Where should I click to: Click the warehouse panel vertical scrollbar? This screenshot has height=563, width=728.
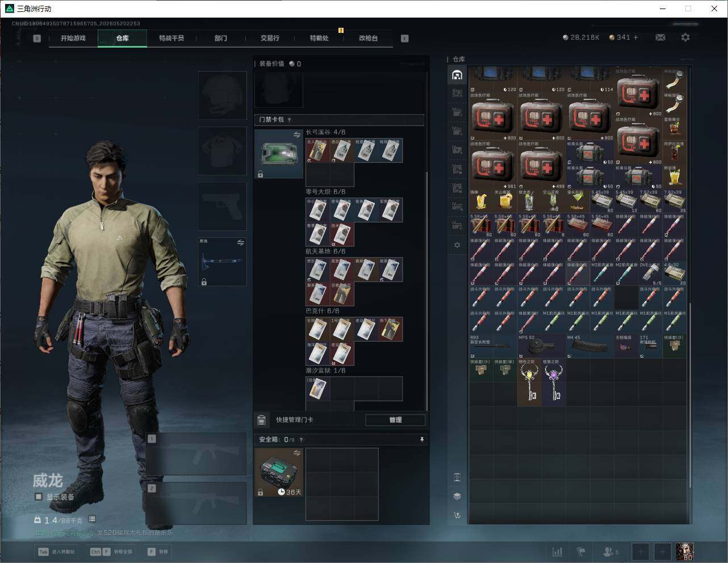[x=690, y=394]
